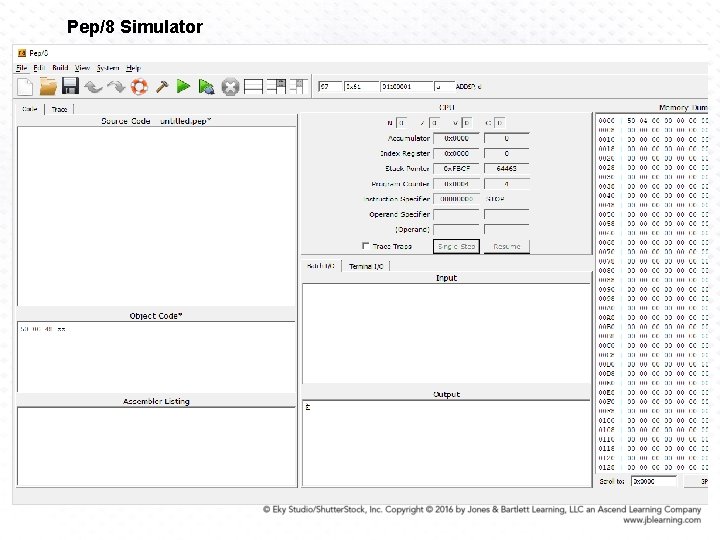The image size is (720, 540).
Task: Click the Stack Pointer decimal value 64463
Action: click(x=506, y=169)
